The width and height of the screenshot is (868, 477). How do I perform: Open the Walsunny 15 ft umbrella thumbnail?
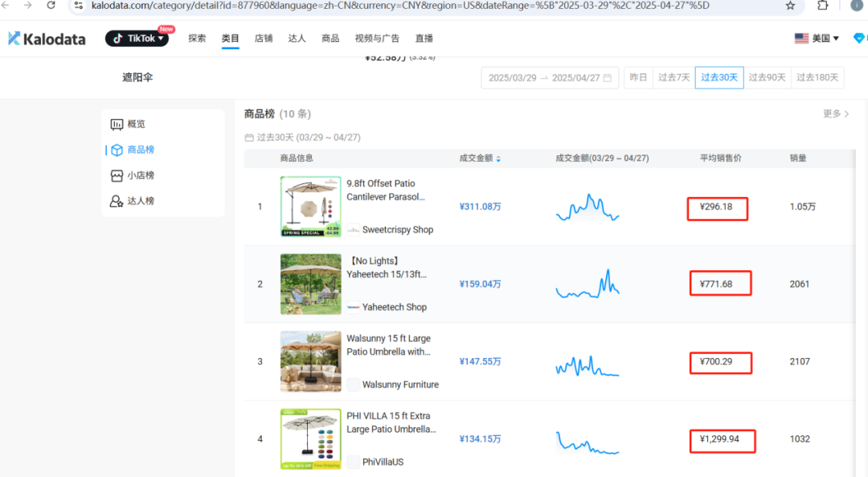click(310, 362)
